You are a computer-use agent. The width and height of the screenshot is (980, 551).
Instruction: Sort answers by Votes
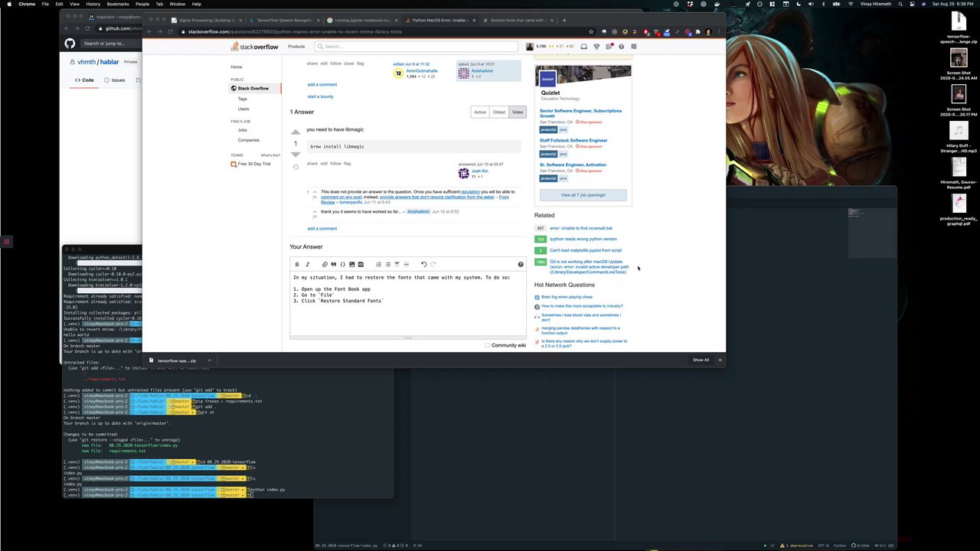click(518, 112)
